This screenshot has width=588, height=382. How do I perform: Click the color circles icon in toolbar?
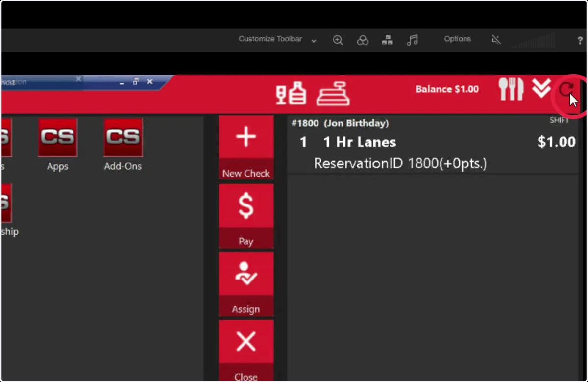(x=363, y=40)
